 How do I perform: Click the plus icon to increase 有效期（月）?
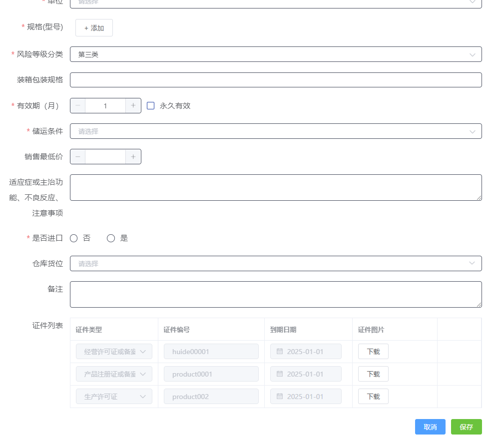(x=133, y=105)
